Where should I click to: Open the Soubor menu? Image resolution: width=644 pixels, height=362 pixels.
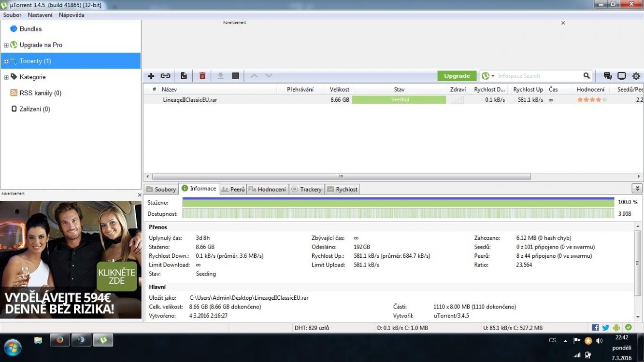pyautogui.click(x=12, y=15)
